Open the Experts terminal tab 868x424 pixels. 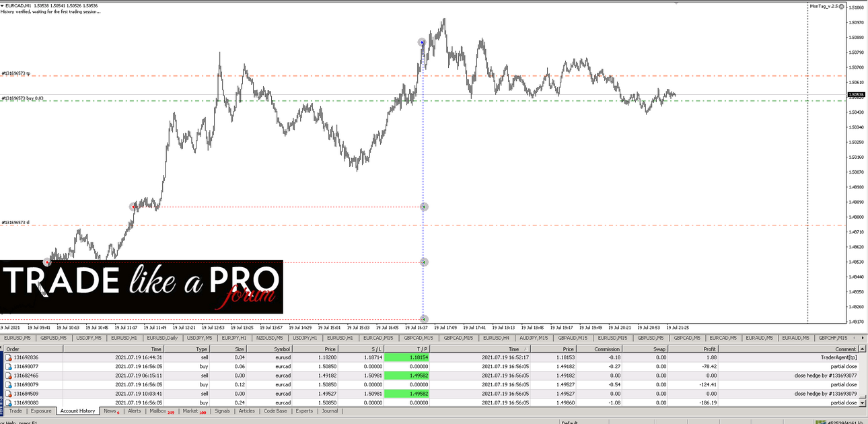[304, 411]
